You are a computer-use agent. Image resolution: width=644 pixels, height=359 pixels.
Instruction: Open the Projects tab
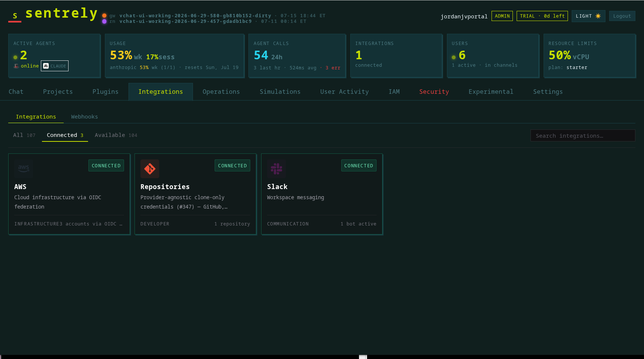pyautogui.click(x=58, y=92)
